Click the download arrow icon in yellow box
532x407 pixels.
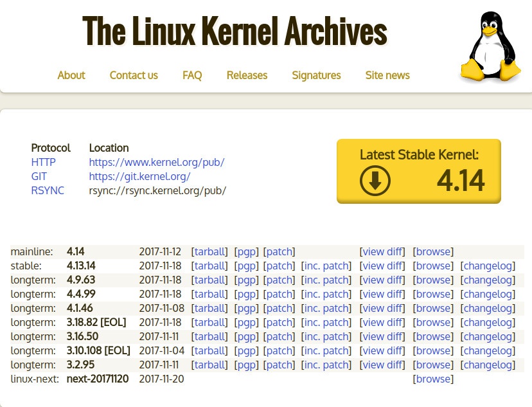[375, 181]
